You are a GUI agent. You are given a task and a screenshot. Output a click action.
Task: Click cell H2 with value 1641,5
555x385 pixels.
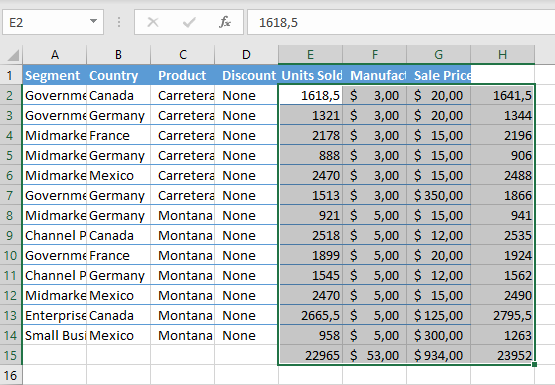503,95
